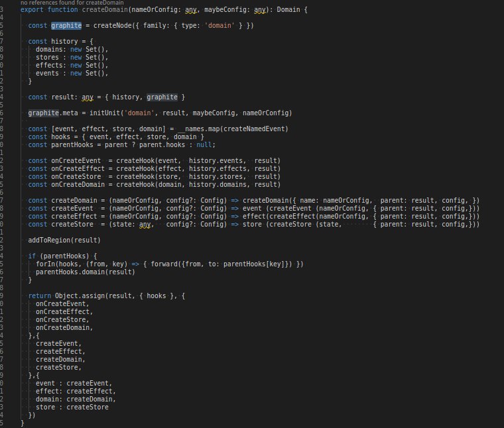Click "graphite" inside "{ history, graphite }"

[x=162, y=97]
